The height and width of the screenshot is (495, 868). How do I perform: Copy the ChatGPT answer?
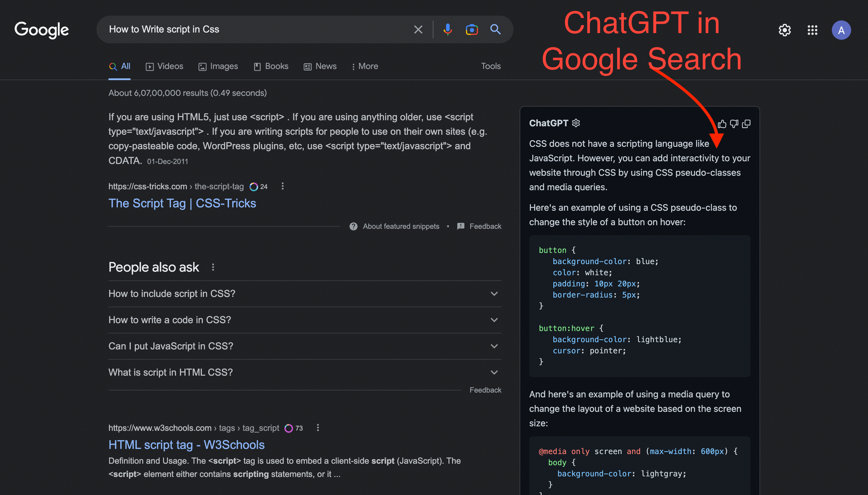(746, 124)
